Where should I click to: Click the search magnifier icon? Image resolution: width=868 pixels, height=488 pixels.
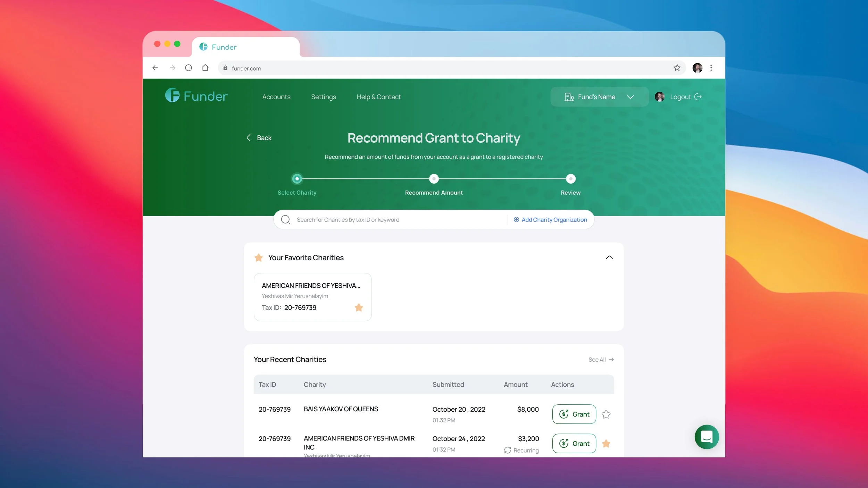point(285,220)
